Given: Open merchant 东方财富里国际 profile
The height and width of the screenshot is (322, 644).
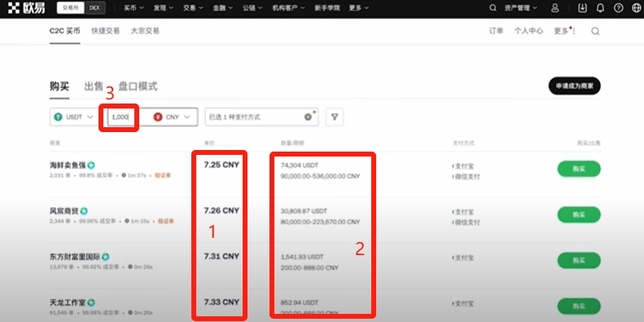Looking at the screenshot, I should click(x=75, y=257).
